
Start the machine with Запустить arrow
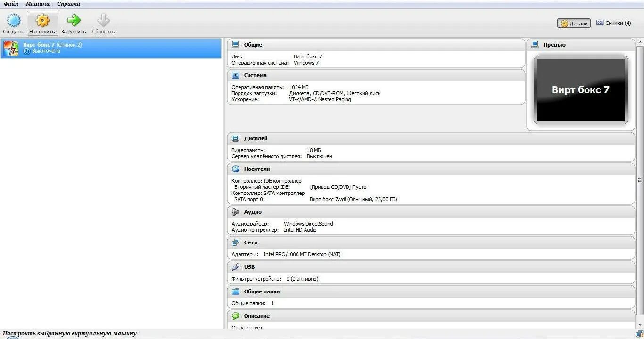[x=74, y=20]
